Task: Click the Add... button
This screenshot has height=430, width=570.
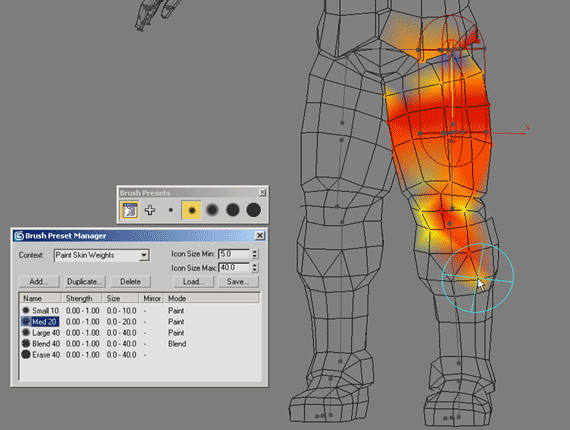Action: 39,281
